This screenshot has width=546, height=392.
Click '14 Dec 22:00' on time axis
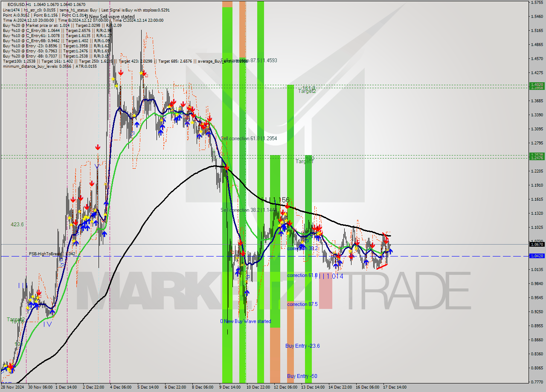point(340,388)
